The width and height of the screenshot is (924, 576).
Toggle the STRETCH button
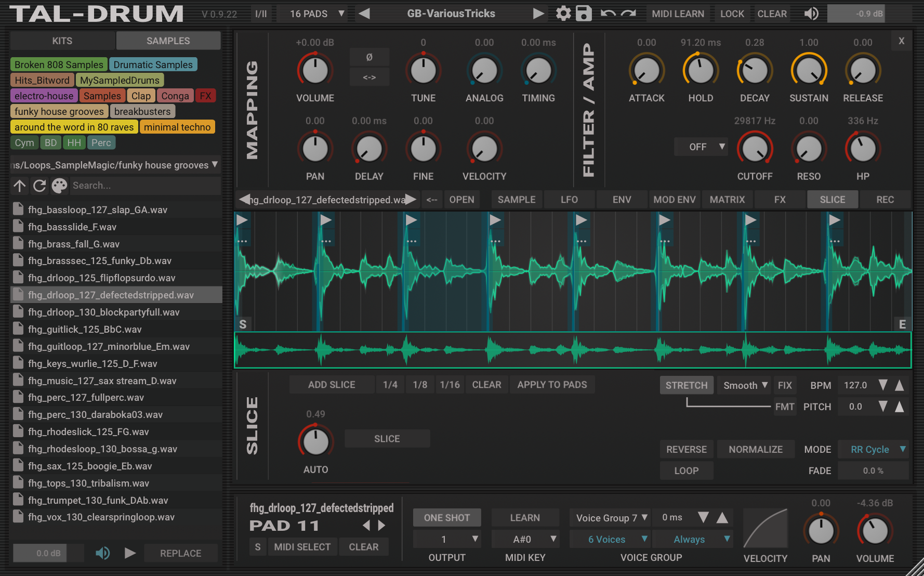[x=686, y=385]
